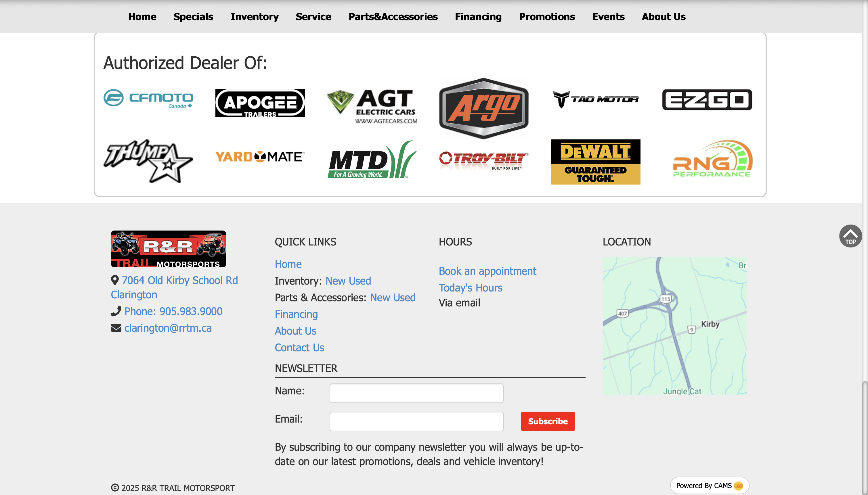868x495 pixels.
Task: Open the Contact Us quick link
Action: click(299, 348)
